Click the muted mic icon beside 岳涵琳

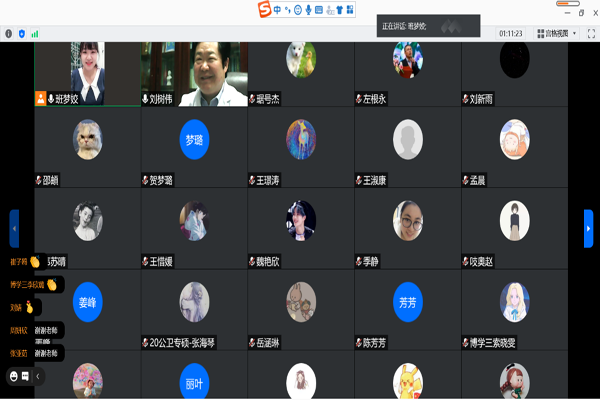tap(252, 343)
